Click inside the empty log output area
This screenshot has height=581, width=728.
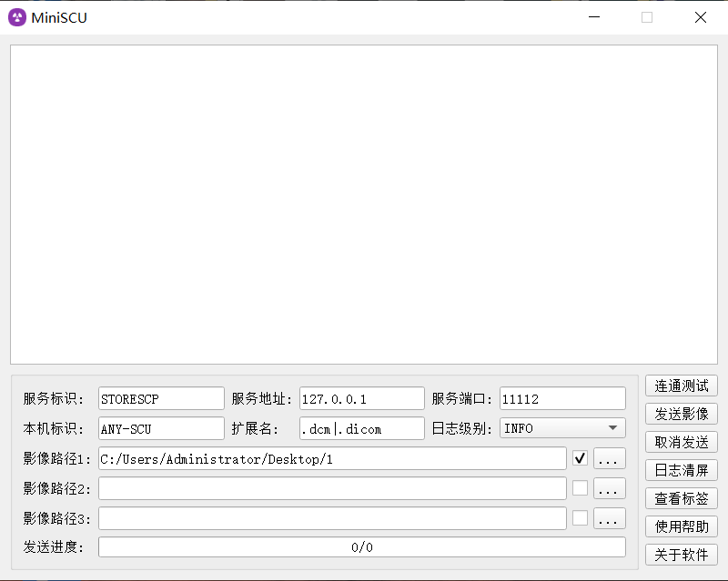click(x=364, y=205)
